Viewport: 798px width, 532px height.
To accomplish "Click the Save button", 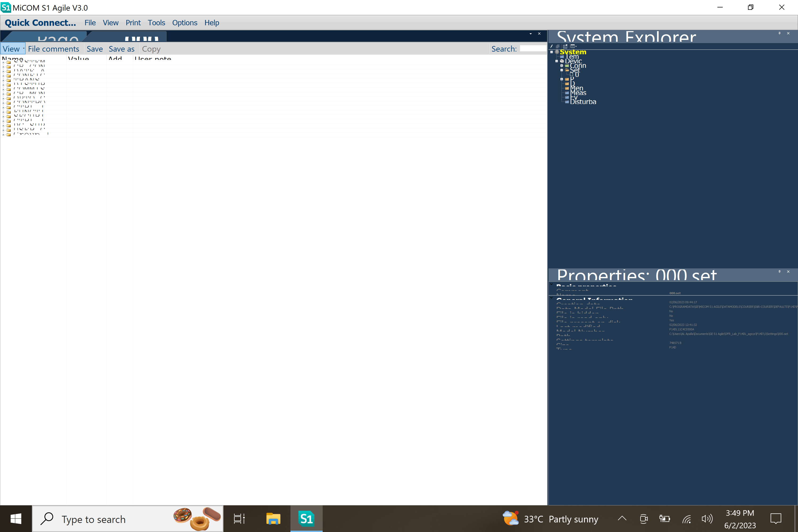I will (95, 49).
